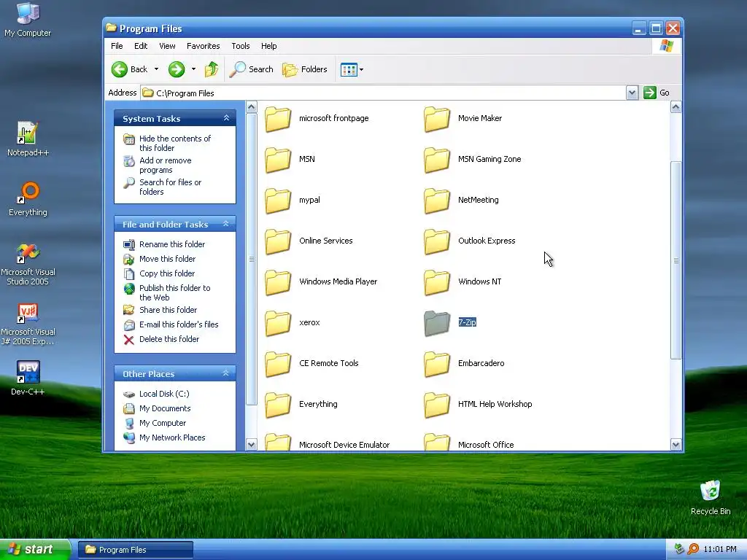This screenshot has width=747, height=560.
Task: Open the Favorites menu
Action: click(x=203, y=46)
